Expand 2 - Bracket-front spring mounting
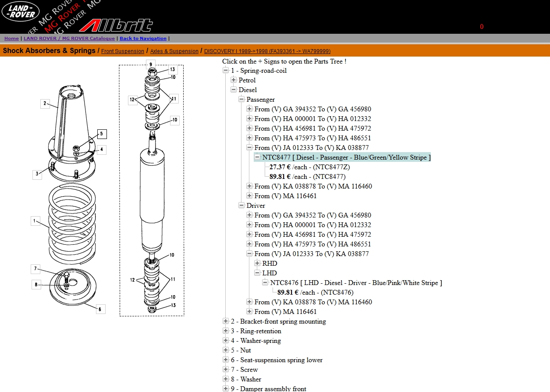Viewport: 550px width, 392px height. click(x=226, y=321)
